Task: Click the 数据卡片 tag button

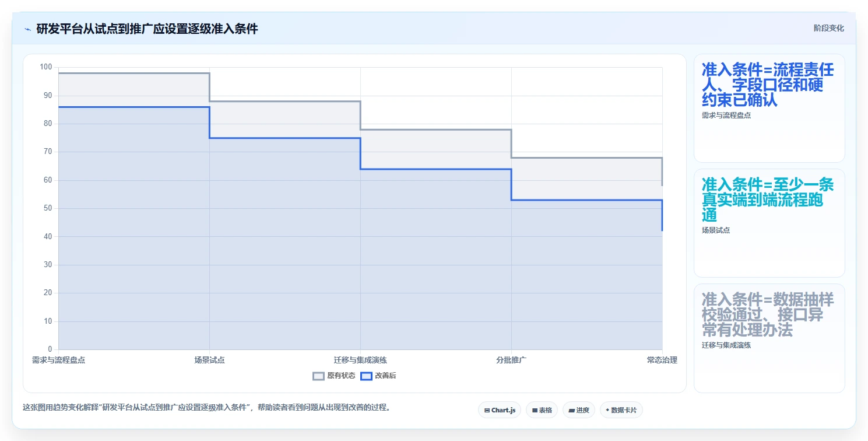Action: (x=621, y=410)
